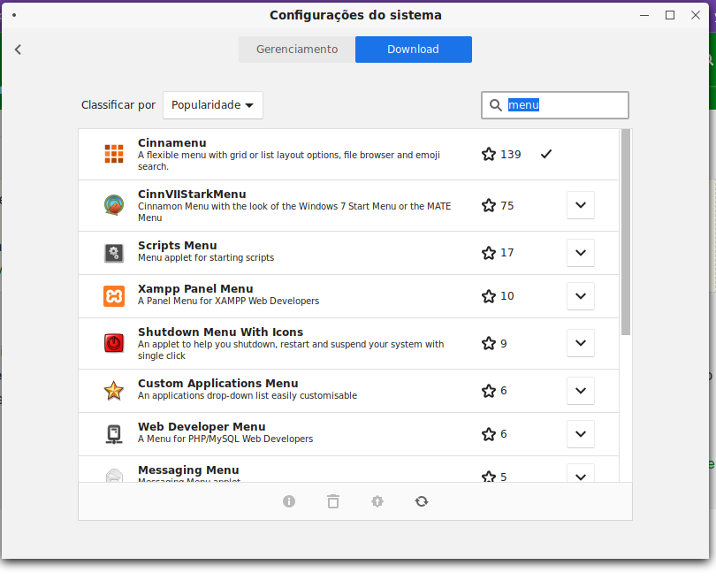
Task: Click the star icon for Xampp Panel Menu
Action: 489,296
